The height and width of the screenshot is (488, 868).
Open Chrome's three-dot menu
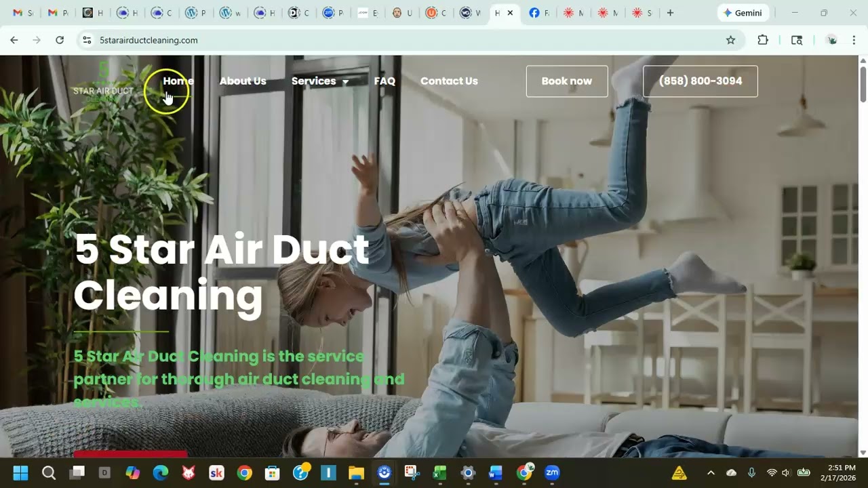854,40
